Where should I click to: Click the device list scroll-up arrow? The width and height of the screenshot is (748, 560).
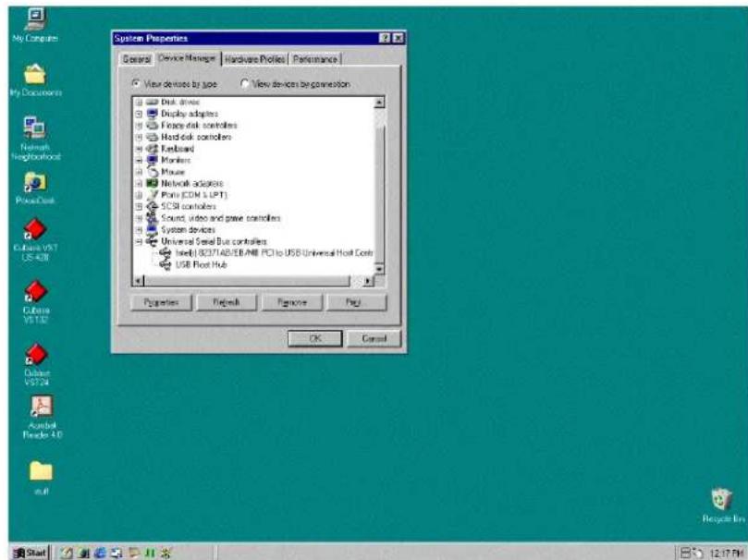click(379, 103)
